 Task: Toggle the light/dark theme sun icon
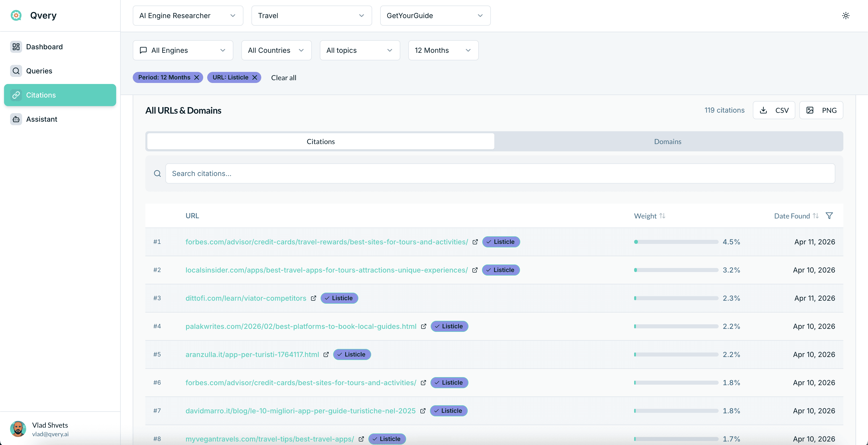[846, 16]
